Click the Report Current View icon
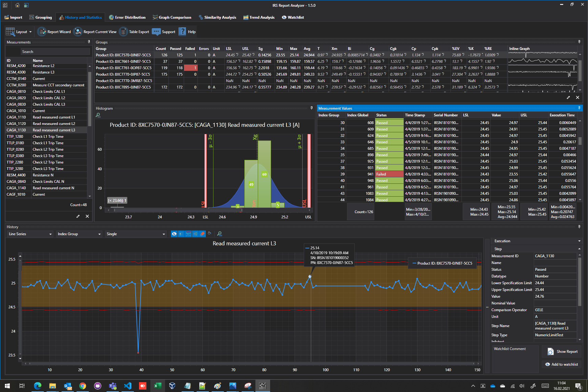 click(78, 32)
